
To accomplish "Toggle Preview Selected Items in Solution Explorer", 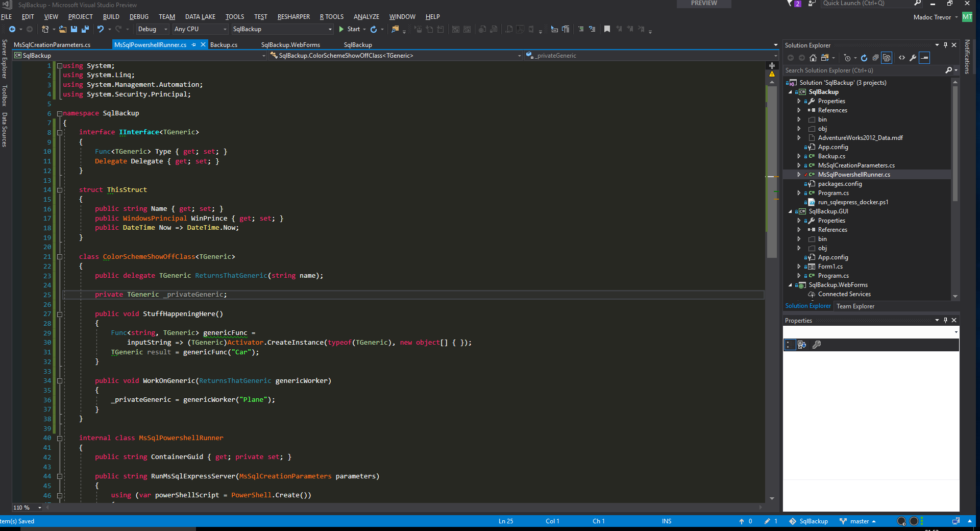I will [x=924, y=58].
